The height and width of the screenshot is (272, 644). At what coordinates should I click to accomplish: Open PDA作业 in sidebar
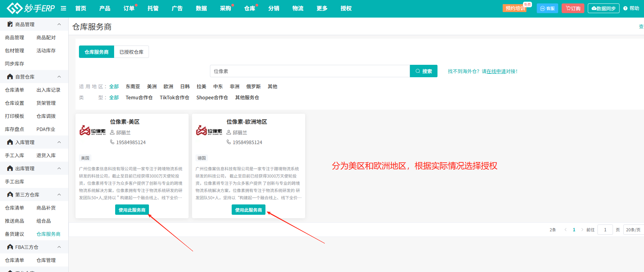[46, 129]
